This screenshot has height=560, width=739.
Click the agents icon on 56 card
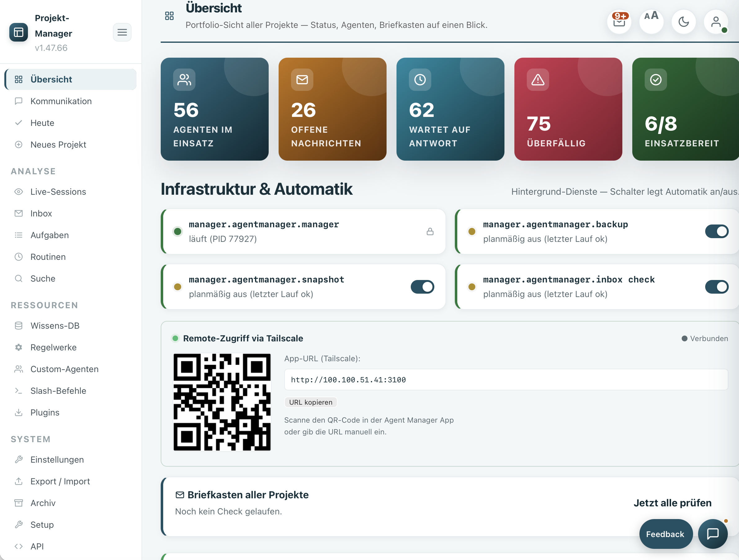click(x=184, y=79)
